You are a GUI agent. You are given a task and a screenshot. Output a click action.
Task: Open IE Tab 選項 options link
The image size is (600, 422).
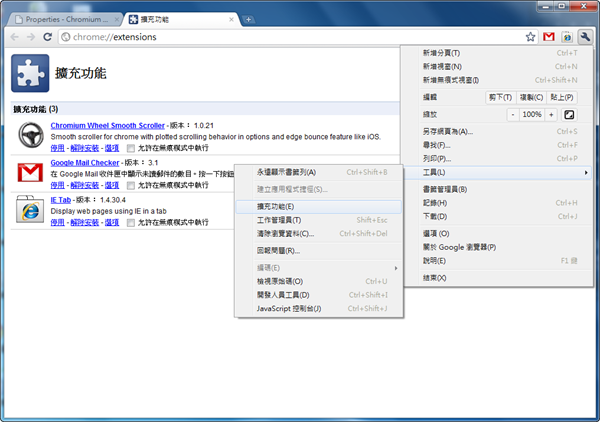[112, 222]
